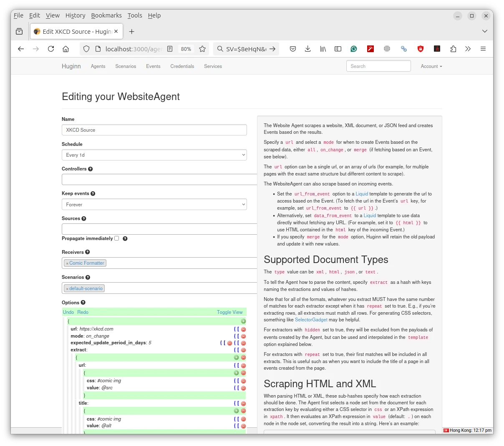Open the Services page
This screenshot has width=504, height=446.
pos(213,66)
